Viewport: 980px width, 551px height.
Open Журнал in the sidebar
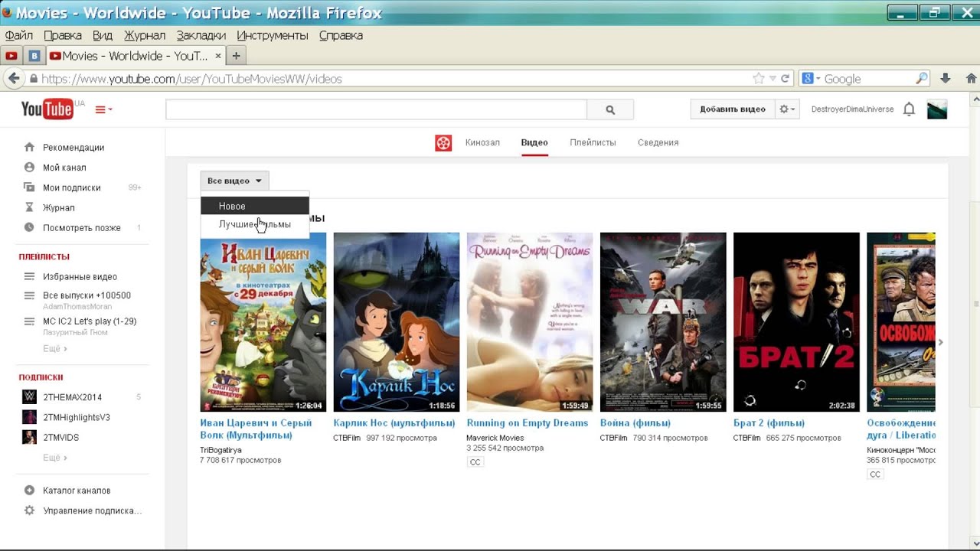click(58, 207)
